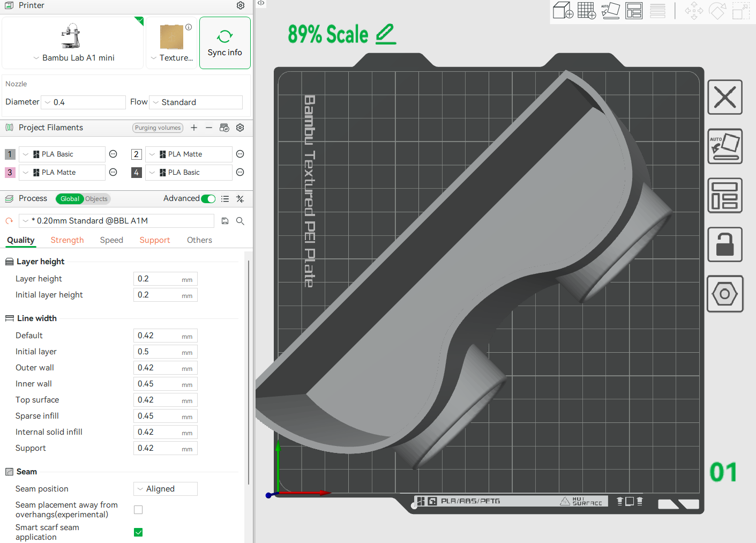Click the compare presets icon

(240, 199)
